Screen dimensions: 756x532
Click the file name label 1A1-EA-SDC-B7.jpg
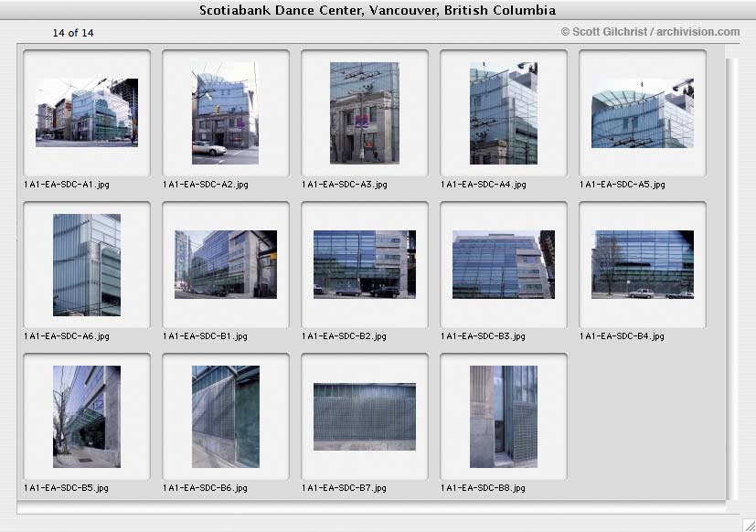pyautogui.click(x=344, y=488)
